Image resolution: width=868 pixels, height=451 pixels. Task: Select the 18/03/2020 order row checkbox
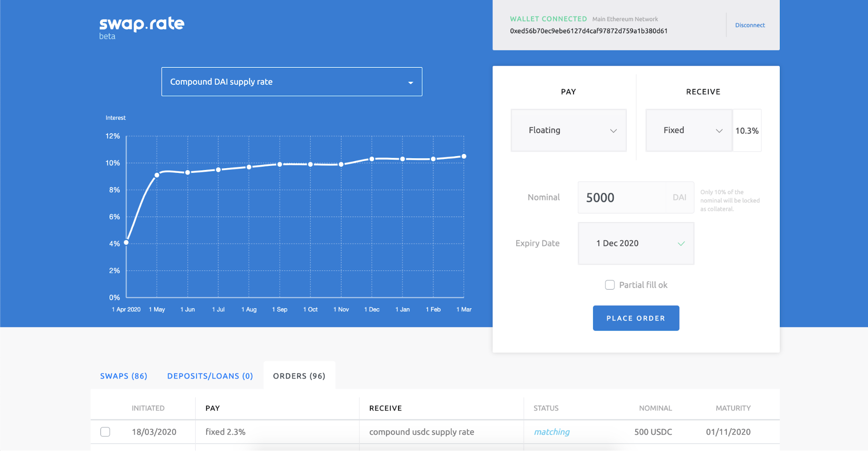(105, 432)
